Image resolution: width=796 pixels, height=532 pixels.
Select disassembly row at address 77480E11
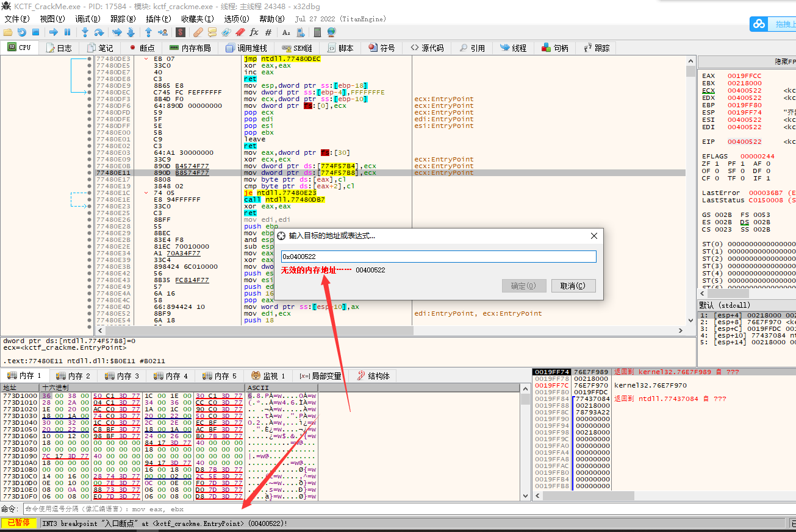[390, 172]
